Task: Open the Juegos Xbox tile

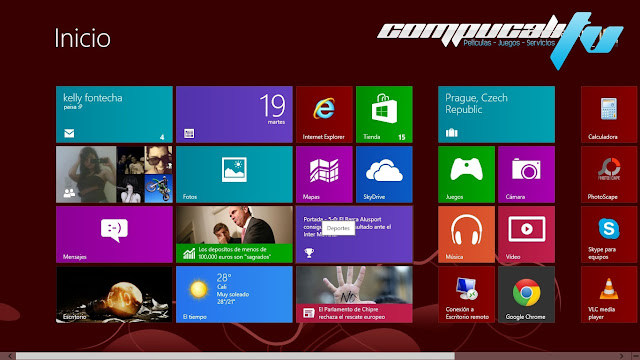Action: click(466, 174)
